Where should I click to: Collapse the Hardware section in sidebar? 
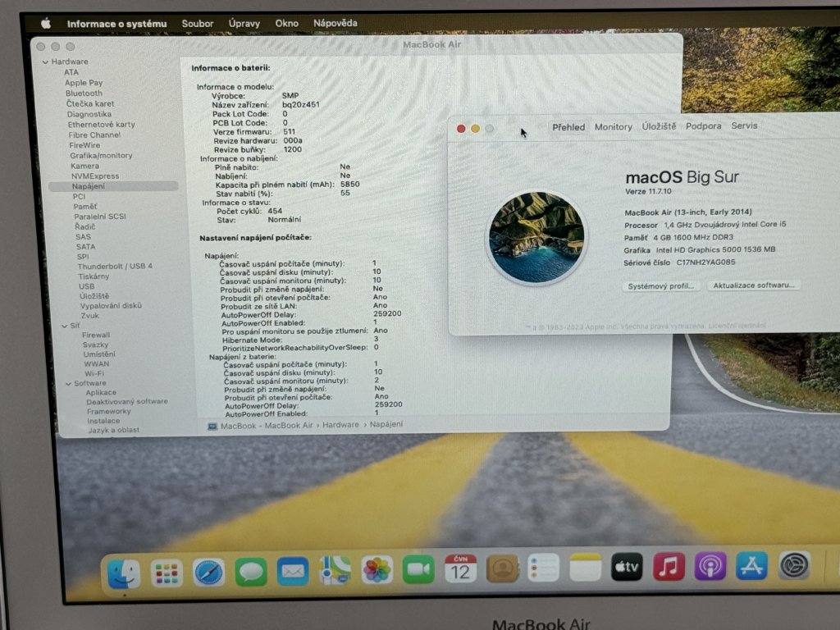pos(46,62)
